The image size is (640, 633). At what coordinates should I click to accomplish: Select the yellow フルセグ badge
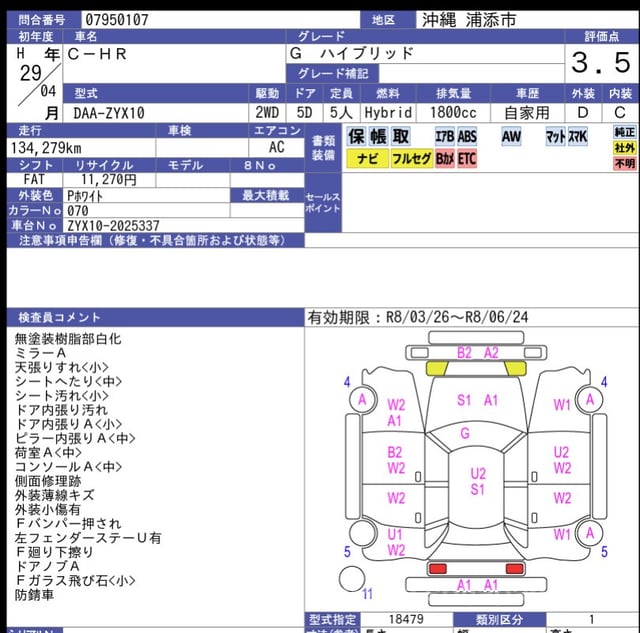(x=411, y=159)
